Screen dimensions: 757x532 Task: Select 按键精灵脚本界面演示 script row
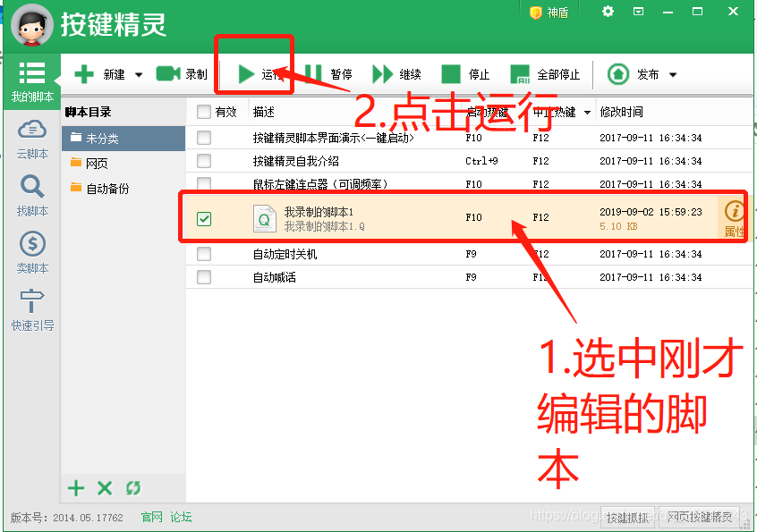pos(469,138)
